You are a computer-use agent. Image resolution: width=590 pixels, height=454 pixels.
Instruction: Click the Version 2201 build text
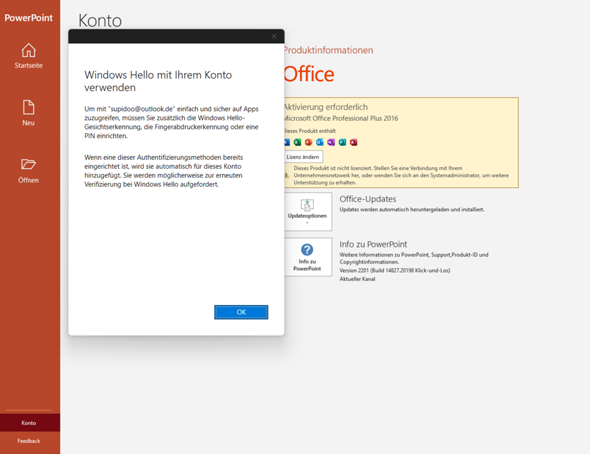click(395, 270)
